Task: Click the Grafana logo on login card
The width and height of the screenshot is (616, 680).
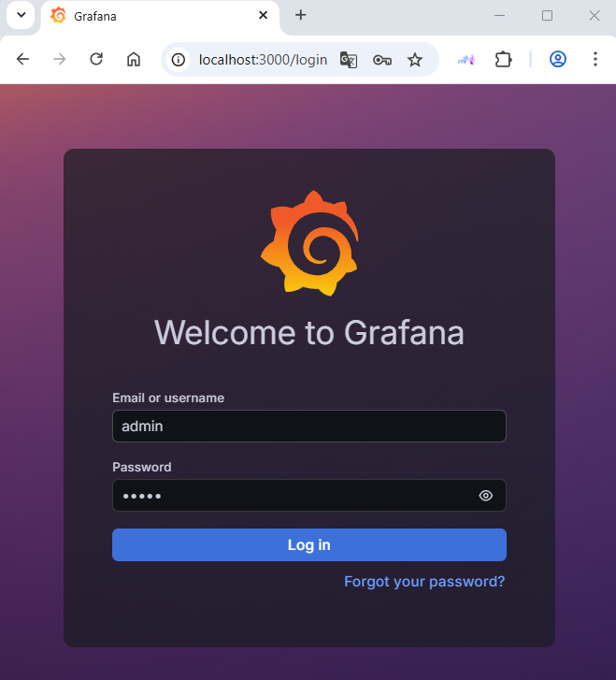Action: pyautogui.click(x=308, y=243)
